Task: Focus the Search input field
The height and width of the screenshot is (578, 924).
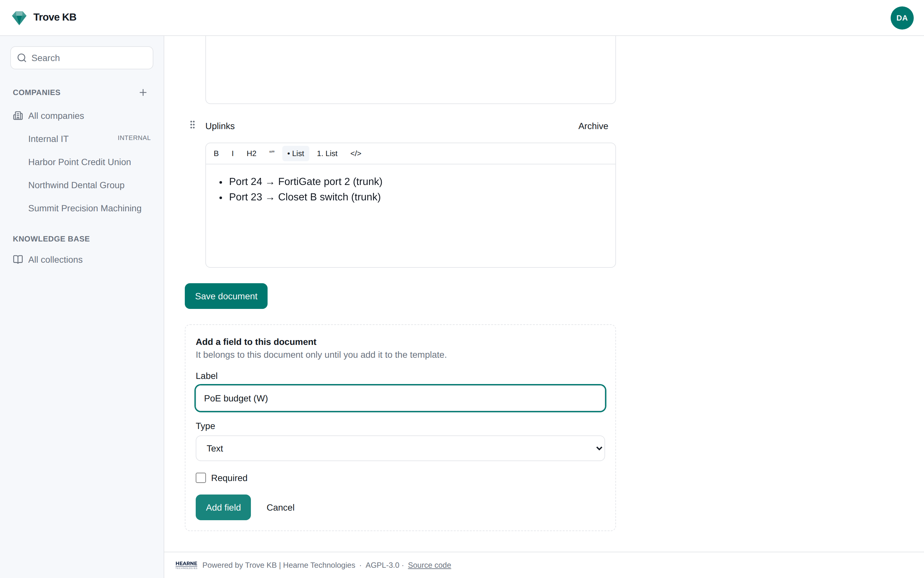Action: click(x=82, y=58)
